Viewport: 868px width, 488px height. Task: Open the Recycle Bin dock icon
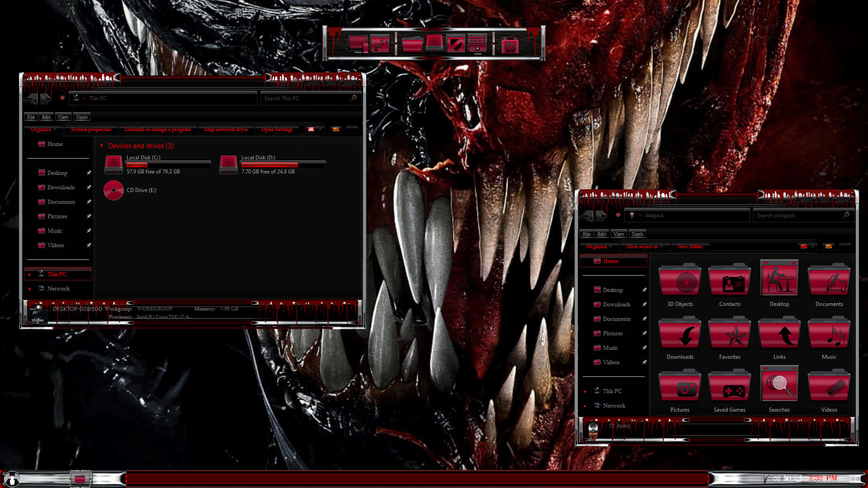pos(510,45)
